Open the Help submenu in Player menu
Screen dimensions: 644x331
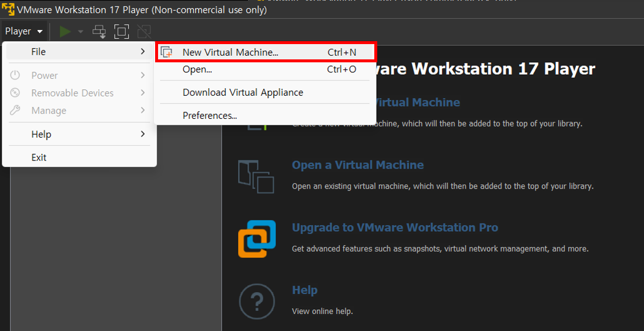(x=79, y=134)
